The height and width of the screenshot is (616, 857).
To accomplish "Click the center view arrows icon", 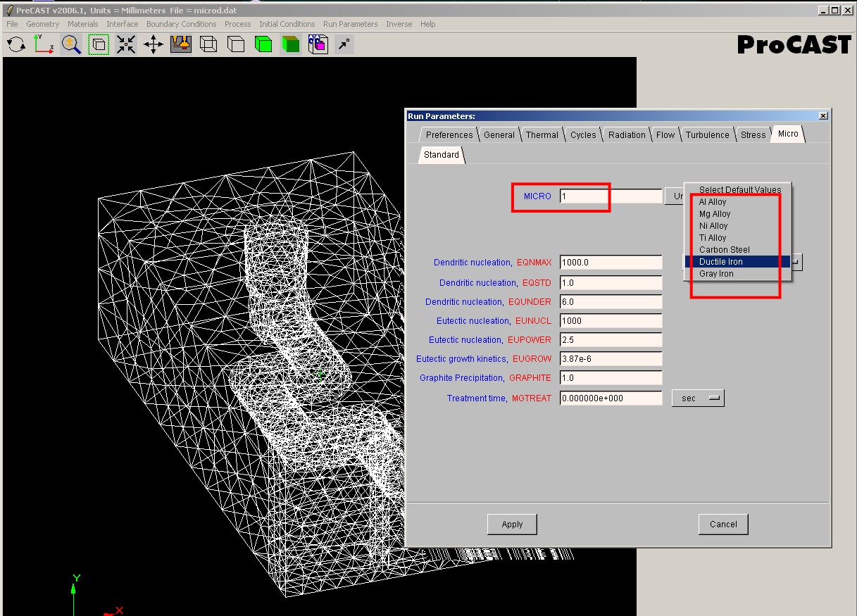I will pos(126,45).
